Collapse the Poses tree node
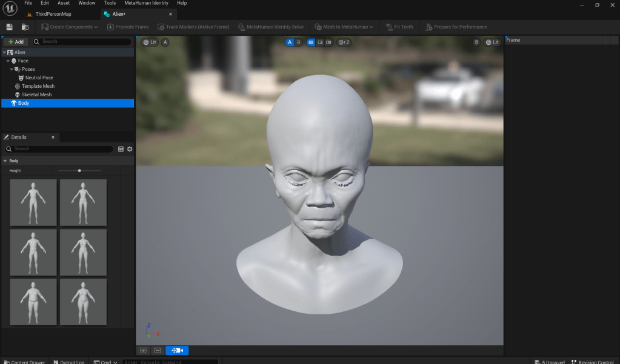The image size is (620, 364). [x=12, y=69]
